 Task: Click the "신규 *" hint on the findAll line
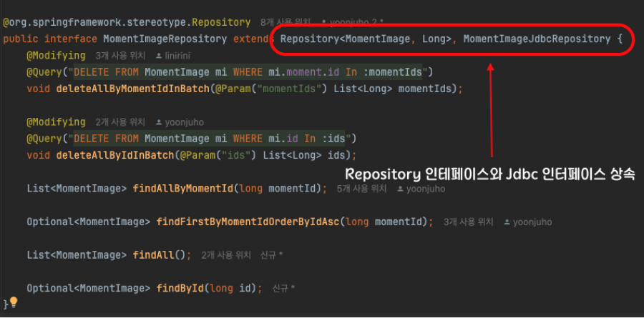[x=271, y=255]
